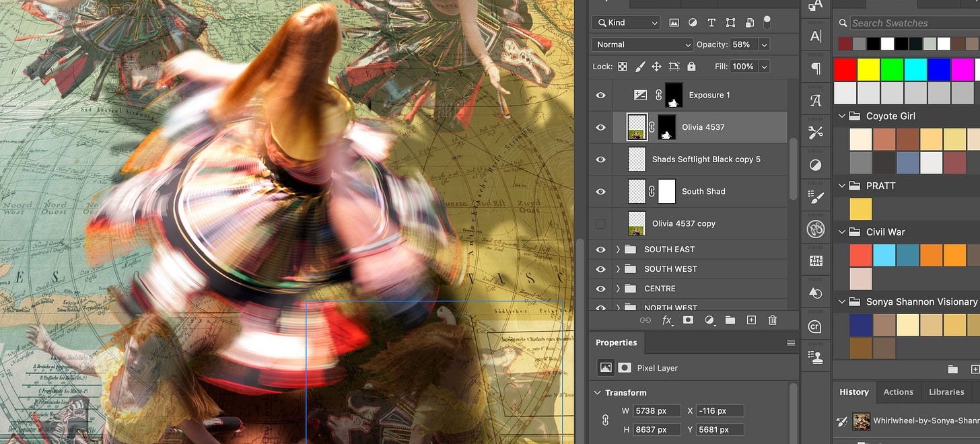Create a new layer plus icon in Layers

coord(752,320)
